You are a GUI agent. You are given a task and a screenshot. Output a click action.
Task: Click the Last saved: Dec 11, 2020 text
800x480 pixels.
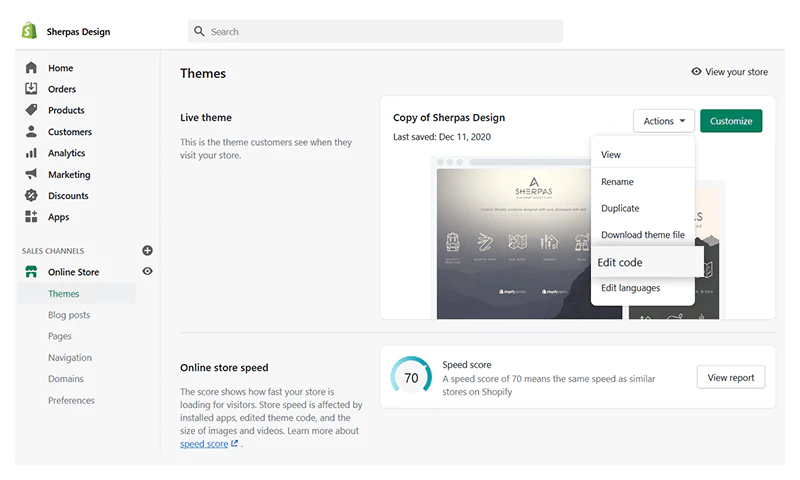click(x=442, y=137)
